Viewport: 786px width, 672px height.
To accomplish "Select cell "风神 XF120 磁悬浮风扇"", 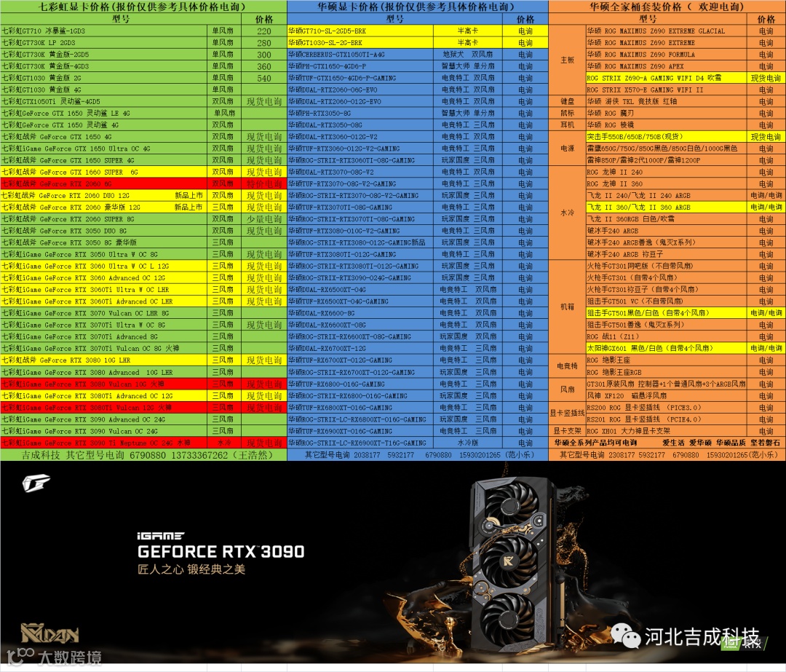I will 666,395.
